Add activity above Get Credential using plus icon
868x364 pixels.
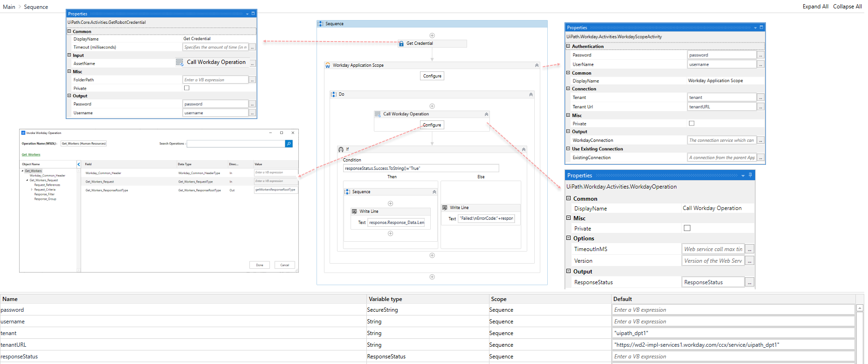point(432,35)
